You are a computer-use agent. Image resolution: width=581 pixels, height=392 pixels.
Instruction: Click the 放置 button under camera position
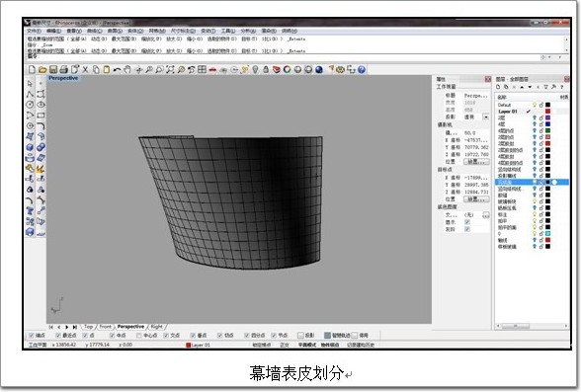click(x=476, y=162)
